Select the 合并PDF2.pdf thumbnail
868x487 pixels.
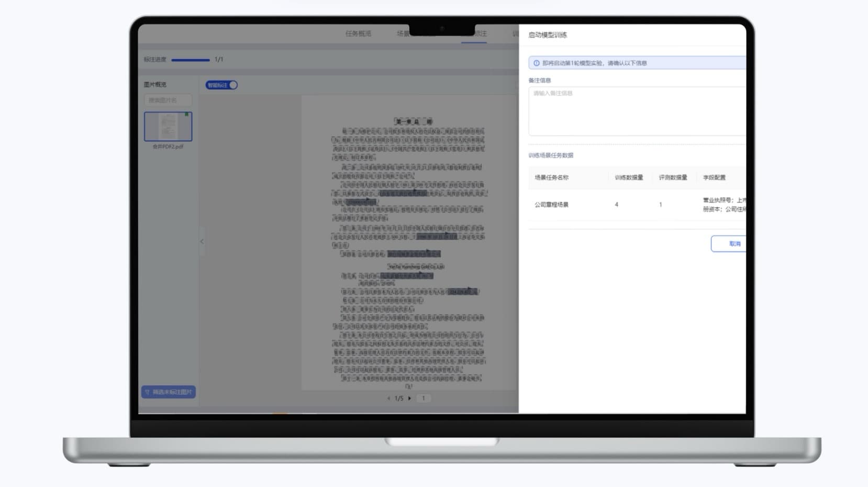(x=168, y=126)
